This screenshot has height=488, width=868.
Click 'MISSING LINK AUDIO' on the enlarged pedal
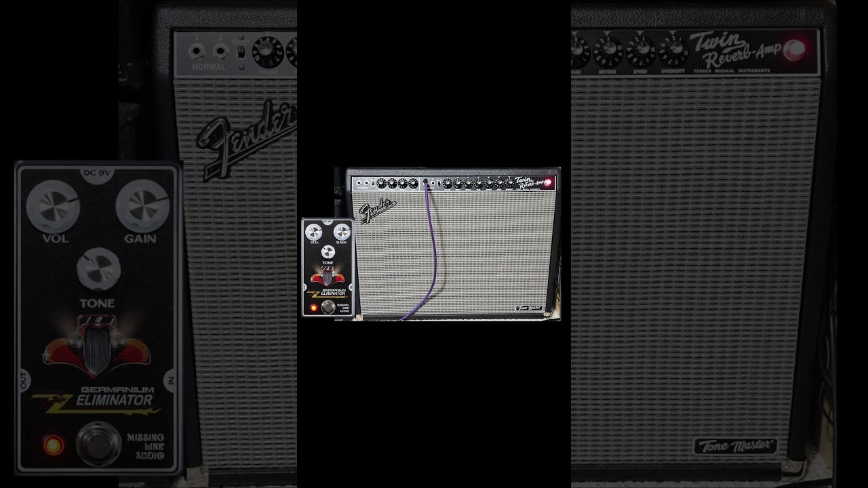pyautogui.click(x=145, y=447)
